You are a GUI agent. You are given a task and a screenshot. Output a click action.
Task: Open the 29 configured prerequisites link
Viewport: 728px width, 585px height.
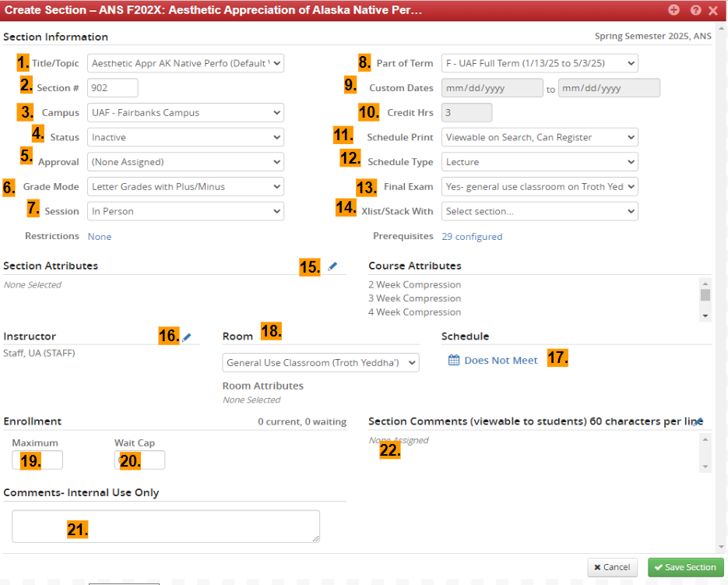coord(472,237)
